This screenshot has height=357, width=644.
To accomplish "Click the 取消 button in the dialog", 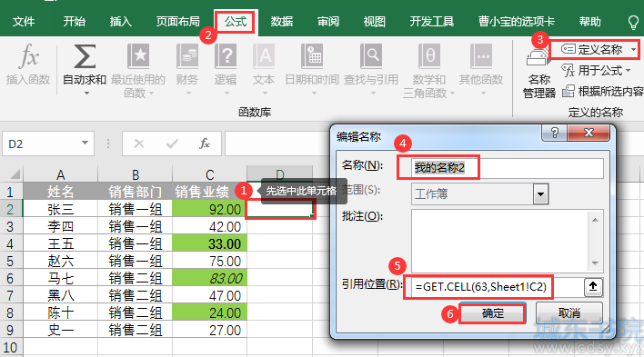I will [569, 313].
